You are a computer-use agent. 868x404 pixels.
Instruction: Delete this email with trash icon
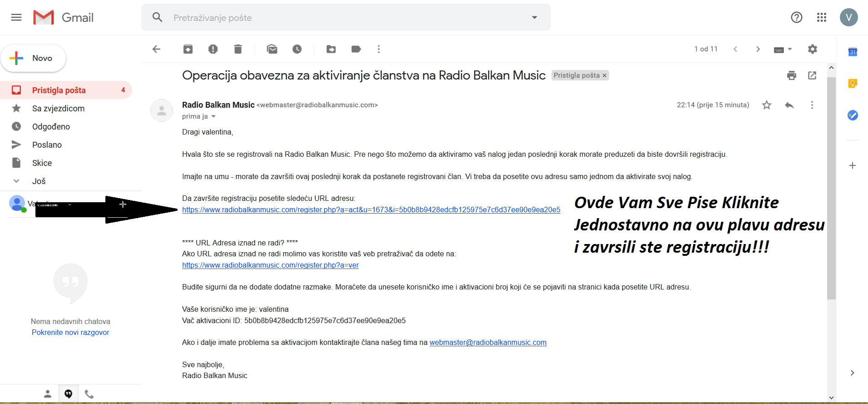pyautogui.click(x=238, y=49)
